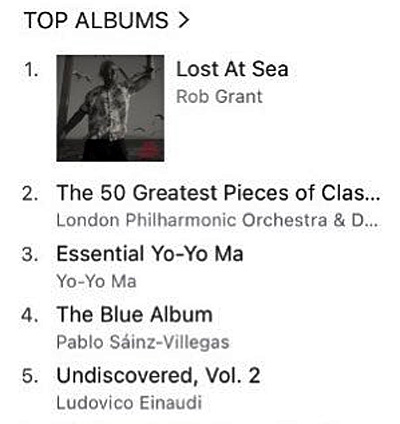
Task: Open the Lost At Sea album cover
Action: 110,108
